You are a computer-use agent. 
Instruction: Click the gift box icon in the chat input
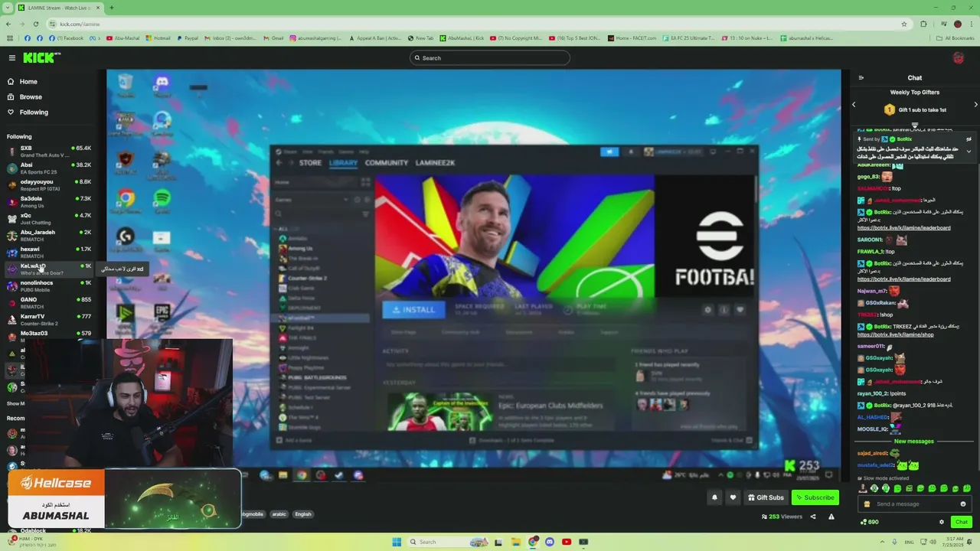pyautogui.click(x=867, y=504)
